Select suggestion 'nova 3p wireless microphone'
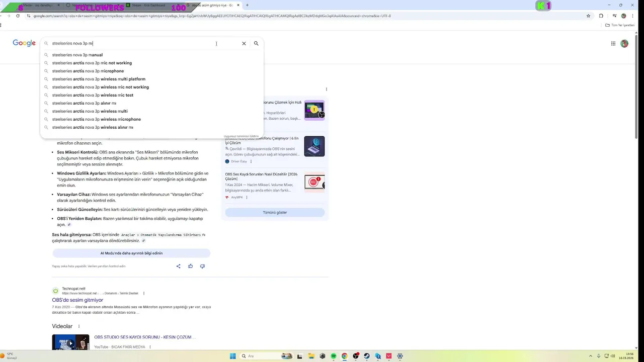 coord(151,119)
